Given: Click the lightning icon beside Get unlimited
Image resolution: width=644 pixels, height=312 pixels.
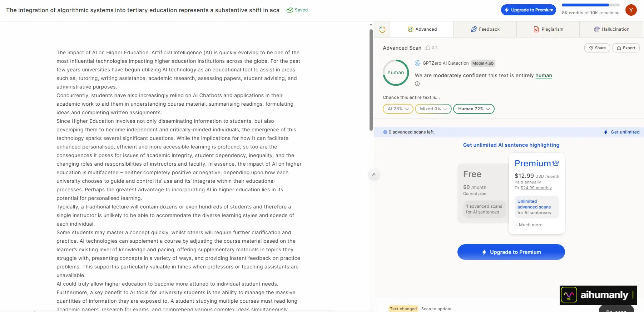Looking at the screenshot, I should click(x=606, y=132).
